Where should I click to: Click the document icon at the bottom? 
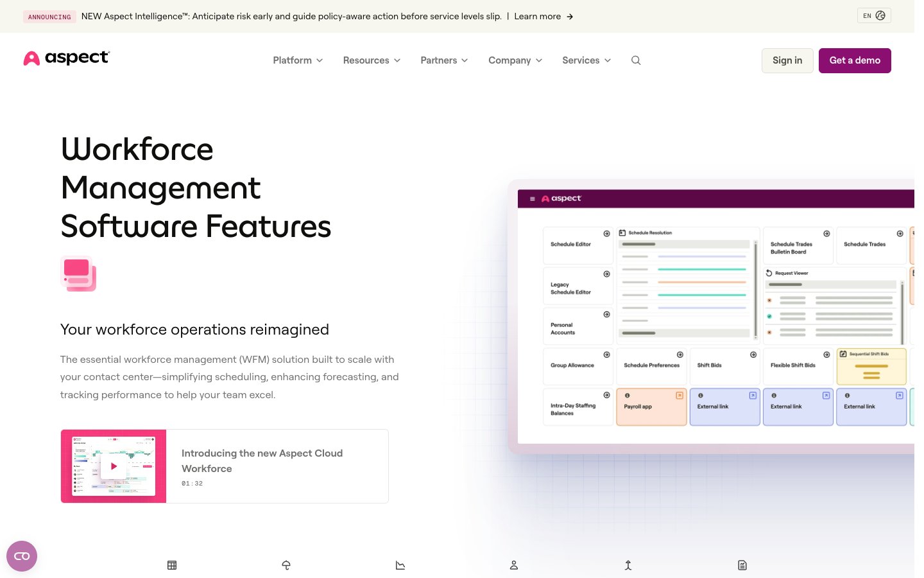click(x=742, y=565)
